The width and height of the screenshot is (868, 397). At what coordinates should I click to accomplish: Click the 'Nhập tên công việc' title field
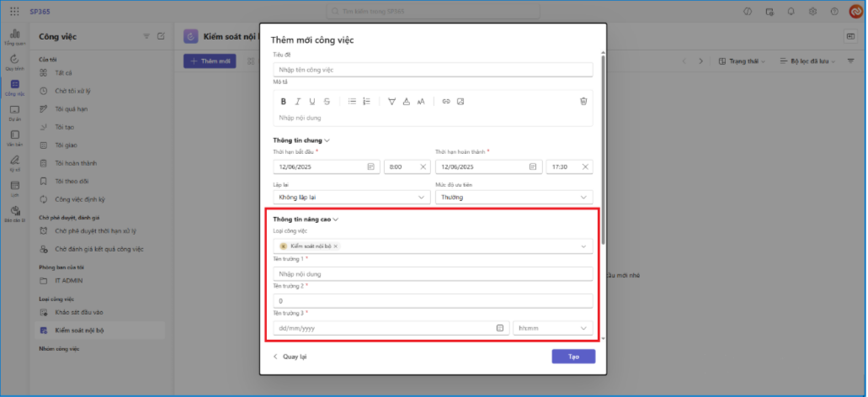[x=433, y=70]
